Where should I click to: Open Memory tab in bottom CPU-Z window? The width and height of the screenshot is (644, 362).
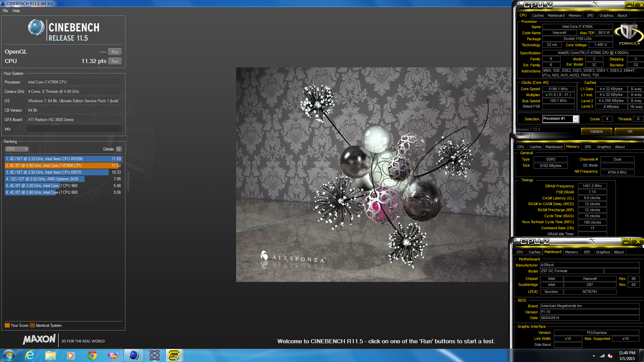coord(572,252)
